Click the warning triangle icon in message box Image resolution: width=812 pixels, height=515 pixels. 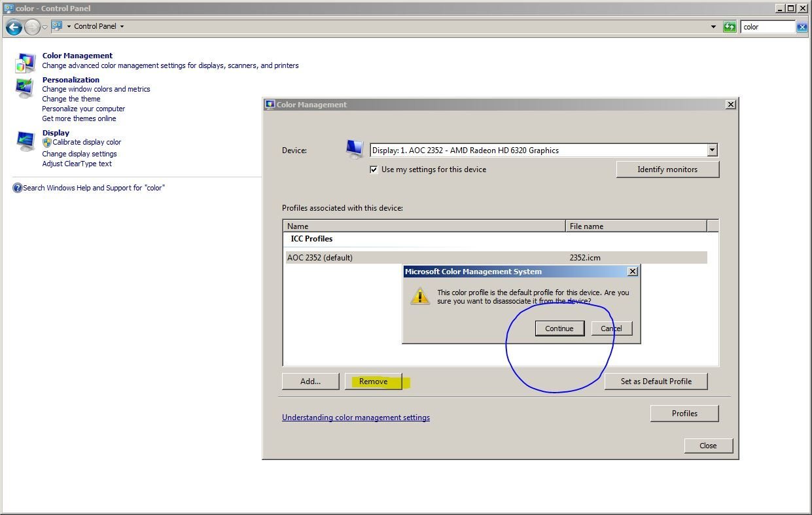(x=419, y=296)
